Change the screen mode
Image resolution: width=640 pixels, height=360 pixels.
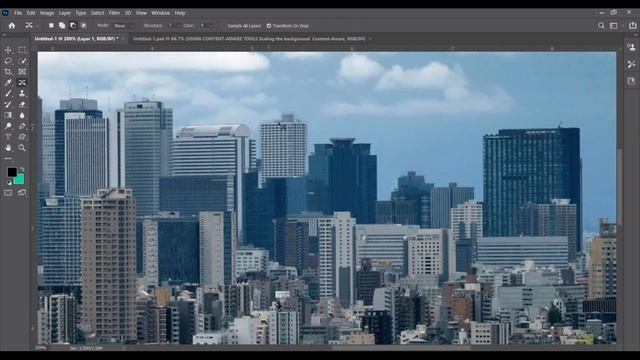click(x=22, y=193)
